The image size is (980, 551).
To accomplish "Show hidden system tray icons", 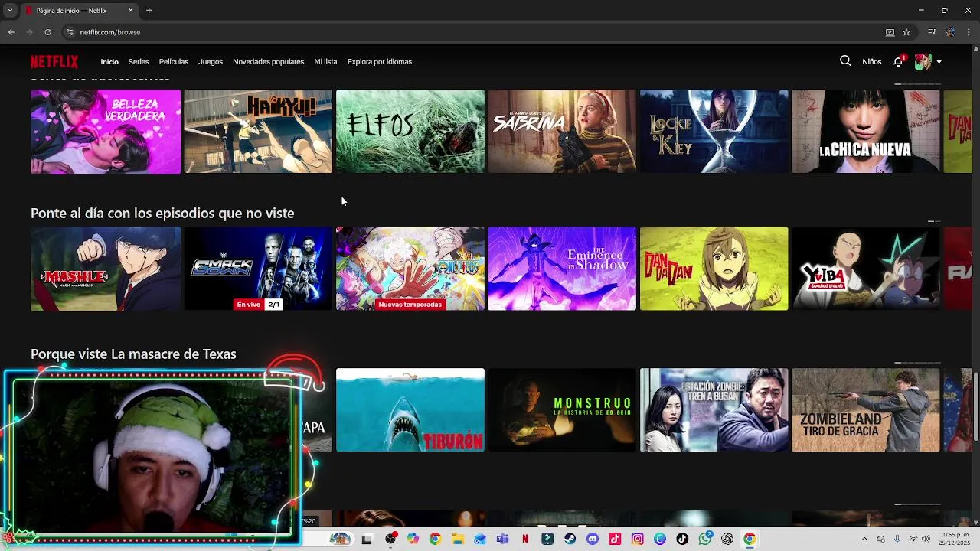I will 864,540.
